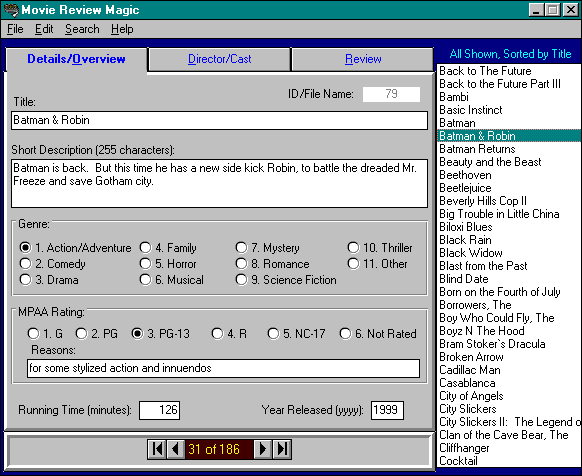Select Big Trouble in Little China
The image size is (582, 476).
[x=509, y=213]
